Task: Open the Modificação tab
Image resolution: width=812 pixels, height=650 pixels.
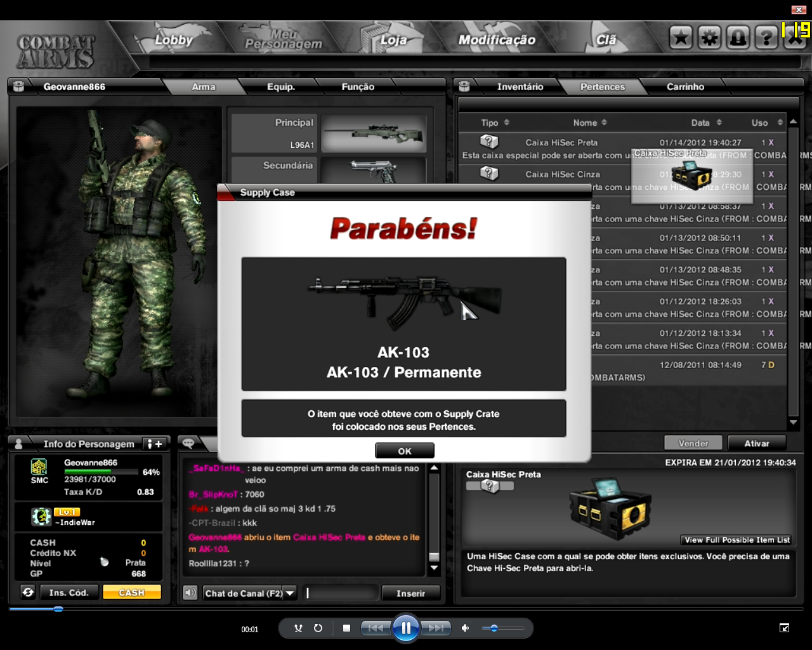Action: coord(497,39)
